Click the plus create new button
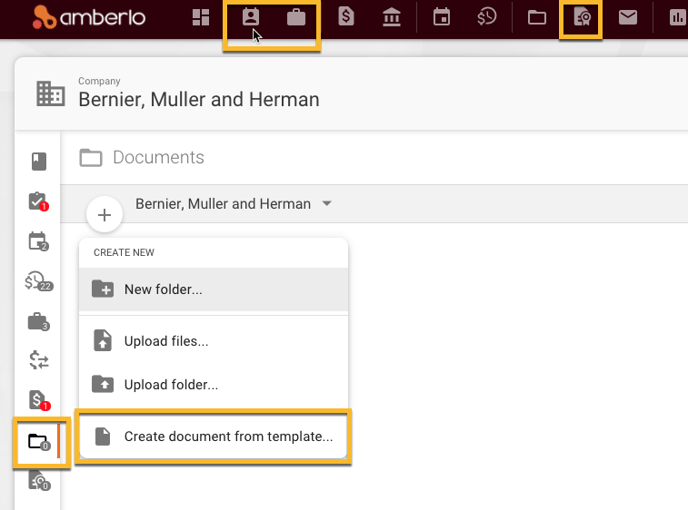Viewport: 688px width, 510px height. 104,215
